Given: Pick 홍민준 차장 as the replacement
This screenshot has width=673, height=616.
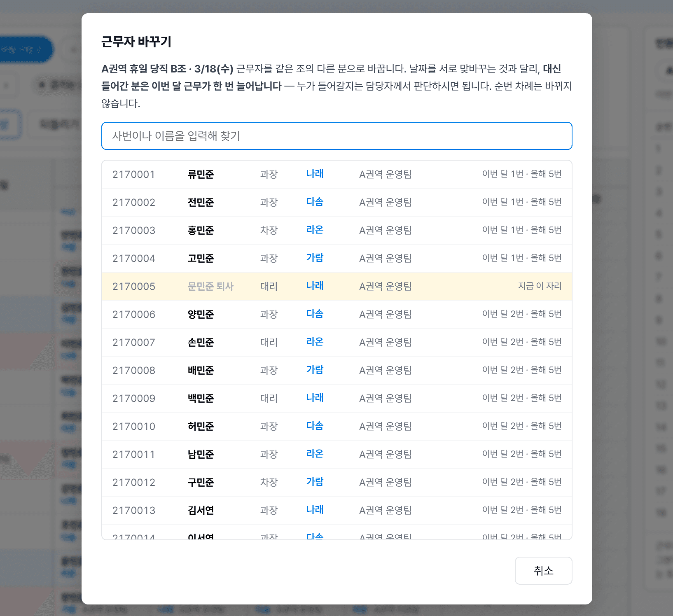Looking at the screenshot, I should click(x=337, y=230).
